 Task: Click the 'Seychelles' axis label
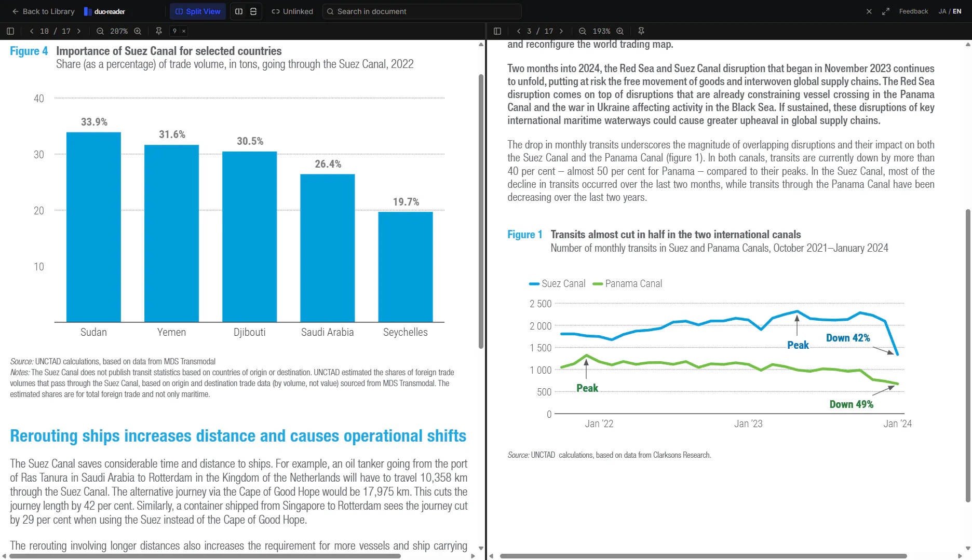click(x=406, y=332)
